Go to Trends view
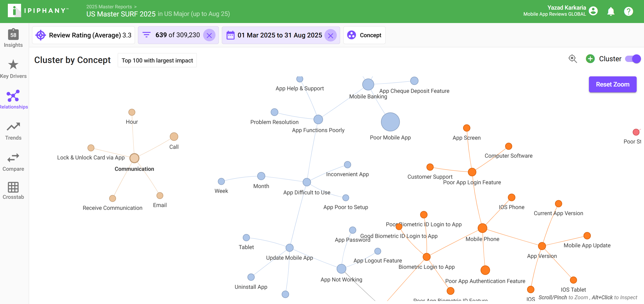 [x=13, y=127]
